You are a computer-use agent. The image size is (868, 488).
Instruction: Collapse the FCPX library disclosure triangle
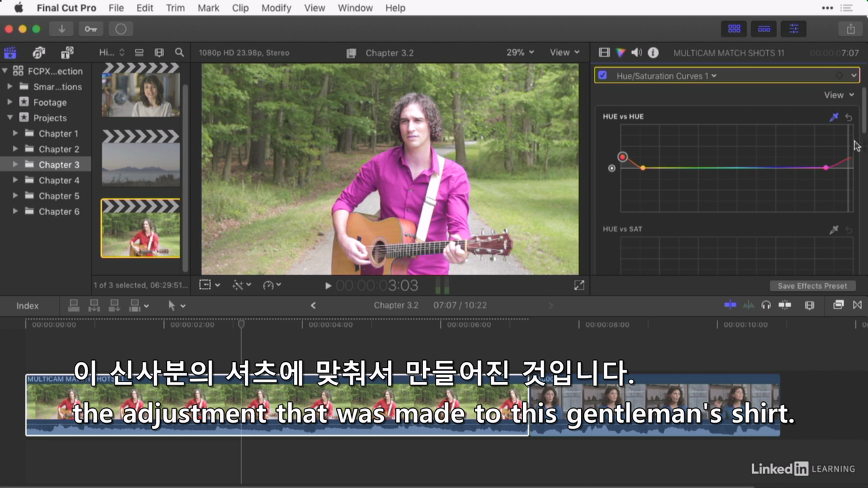tap(5, 71)
